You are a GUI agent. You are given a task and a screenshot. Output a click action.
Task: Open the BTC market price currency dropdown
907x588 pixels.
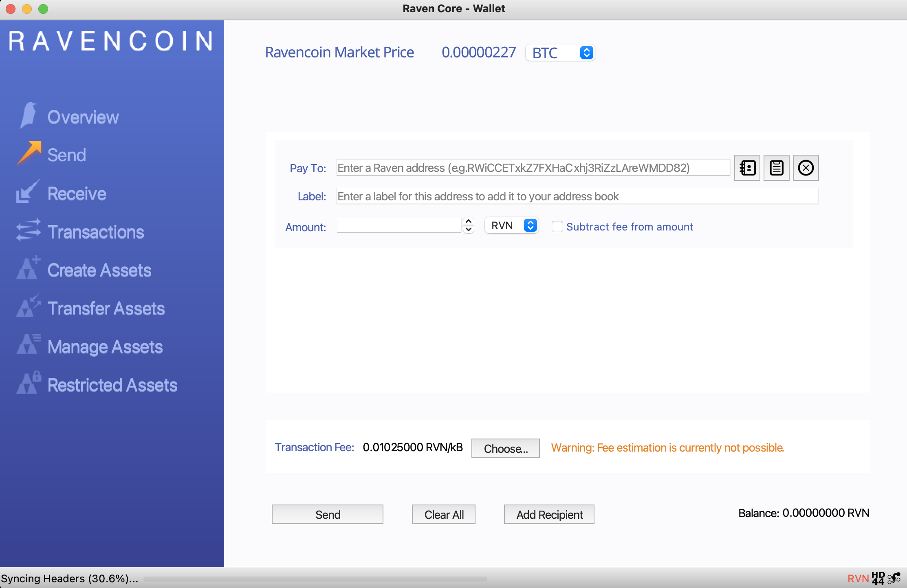tap(560, 53)
